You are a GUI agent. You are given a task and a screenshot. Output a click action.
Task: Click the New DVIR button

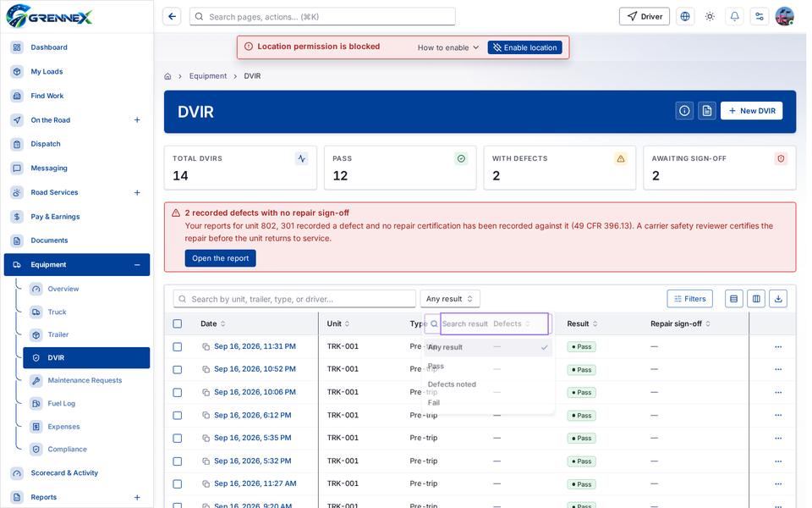pos(751,110)
